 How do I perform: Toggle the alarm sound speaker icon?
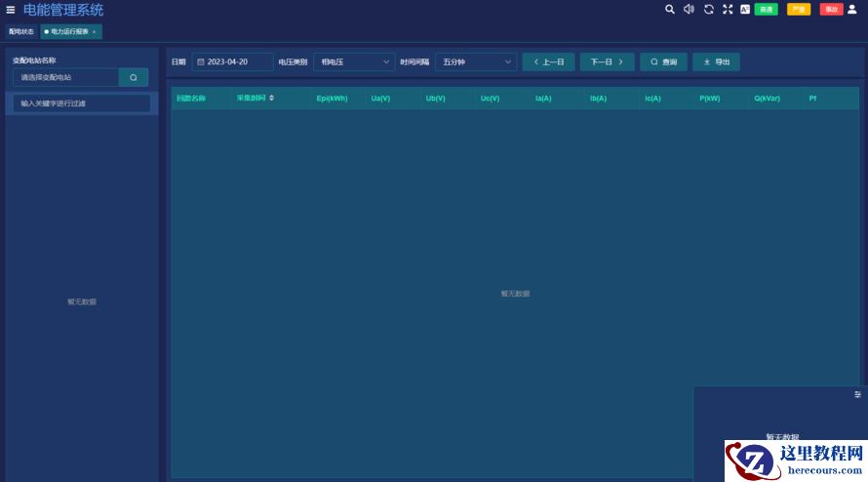pyautogui.click(x=689, y=10)
